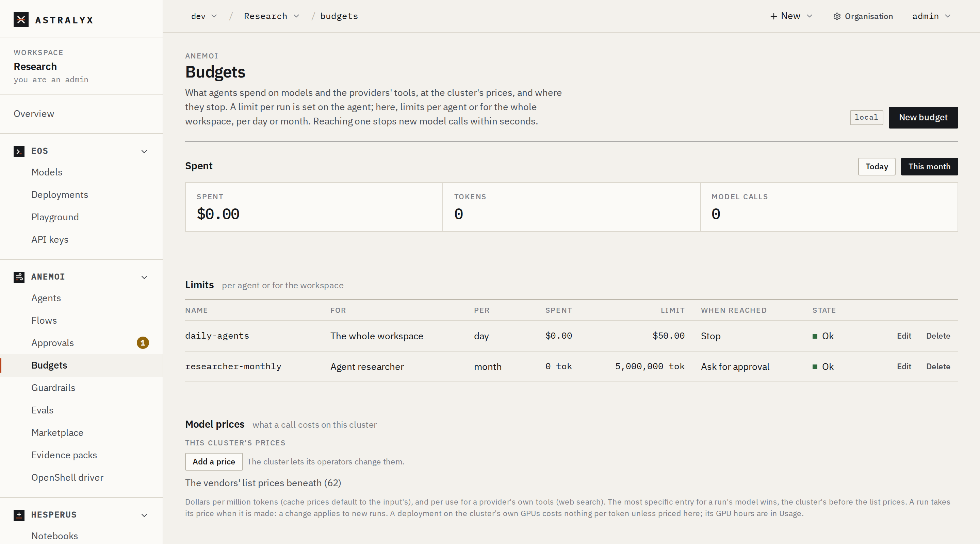Viewport: 980px width, 544px height.
Task: Open Marketplace in sidebar
Action: coord(57,432)
